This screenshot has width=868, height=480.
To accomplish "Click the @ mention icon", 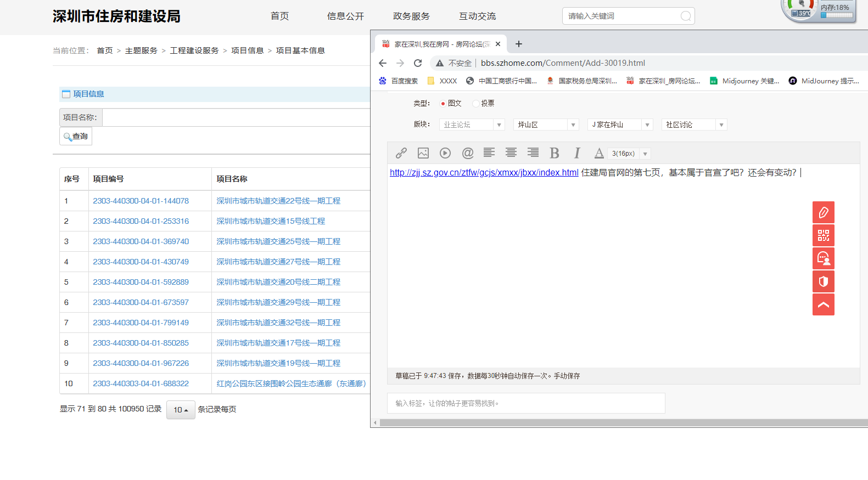I will pos(467,153).
